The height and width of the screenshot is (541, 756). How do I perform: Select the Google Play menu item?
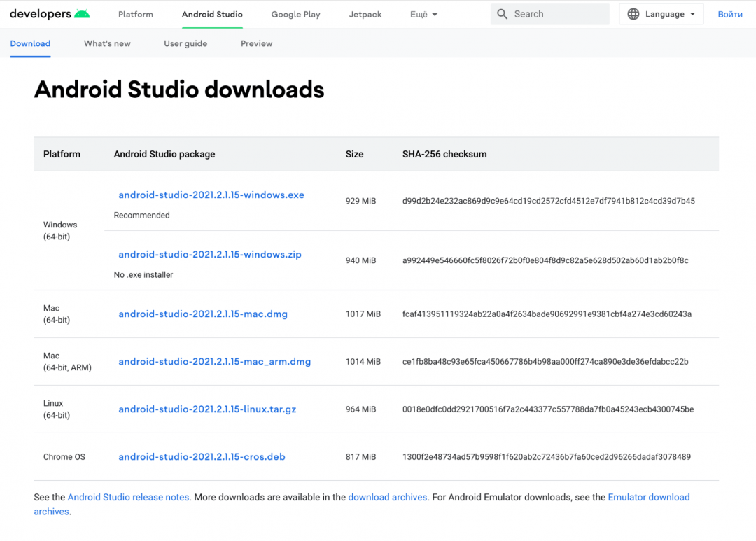tap(295, 15)
